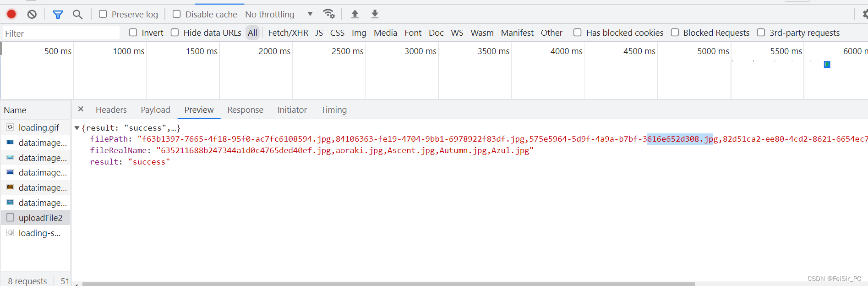Filter by Wasm requests
This screenshot has width=868, height=286.
click(482, 33)
